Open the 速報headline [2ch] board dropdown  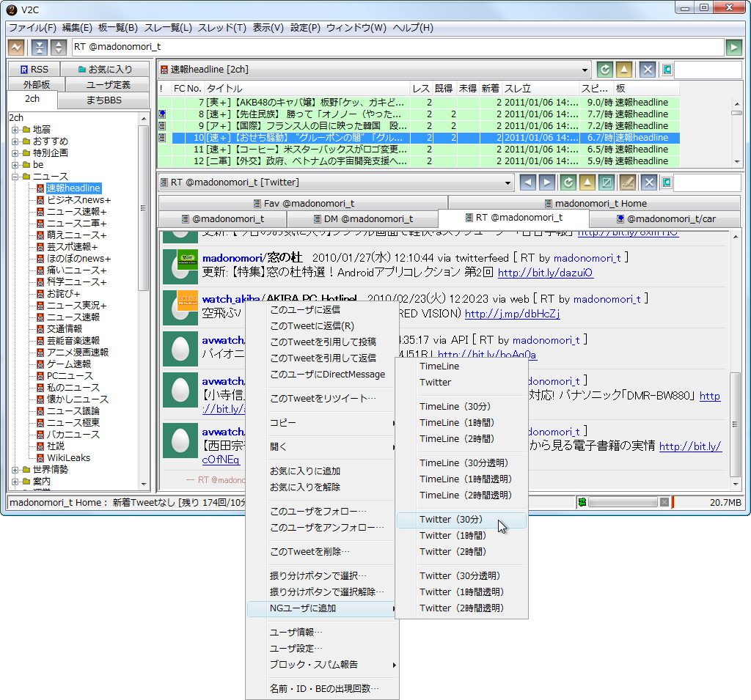(x=585, y=70)
